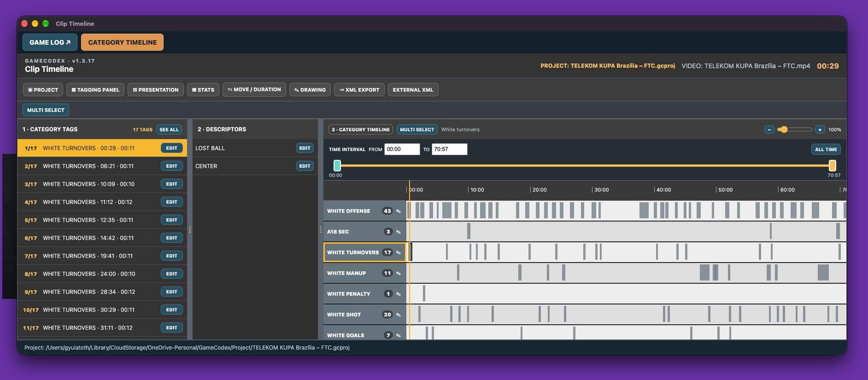Edit clip 5/17 White Turnovers 12:35
868x380 pixels.
click(x=171, y=220)
